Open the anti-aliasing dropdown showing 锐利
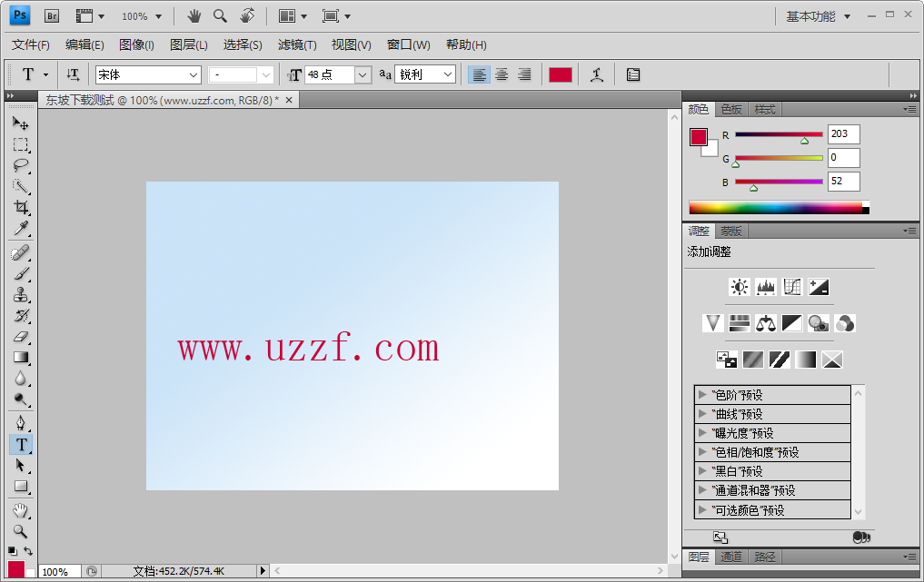The width and height of the screenshot is (924, 582). pyautogui.click(x=423, y=74)
